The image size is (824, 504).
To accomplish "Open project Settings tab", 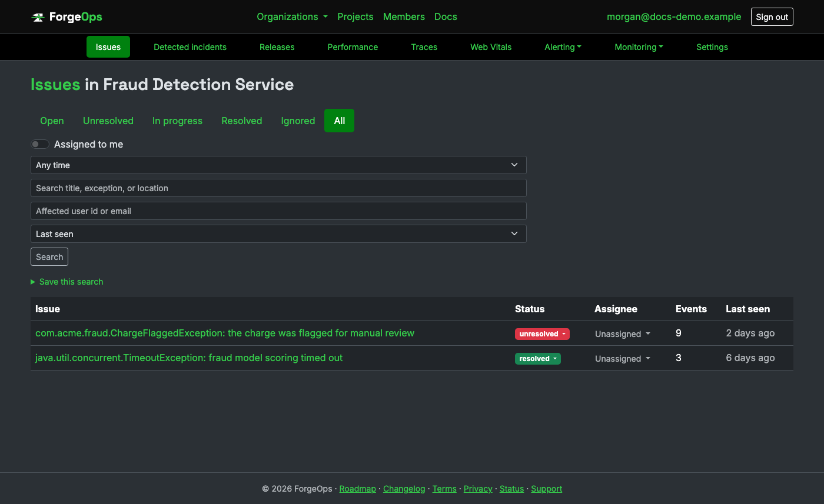I will pos(712,47).
